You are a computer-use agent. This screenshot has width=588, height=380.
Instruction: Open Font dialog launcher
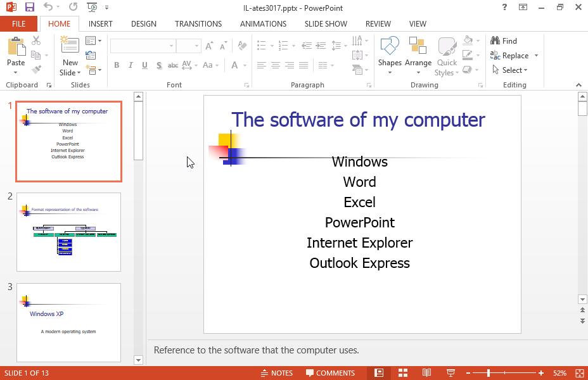tap(246, 85)
